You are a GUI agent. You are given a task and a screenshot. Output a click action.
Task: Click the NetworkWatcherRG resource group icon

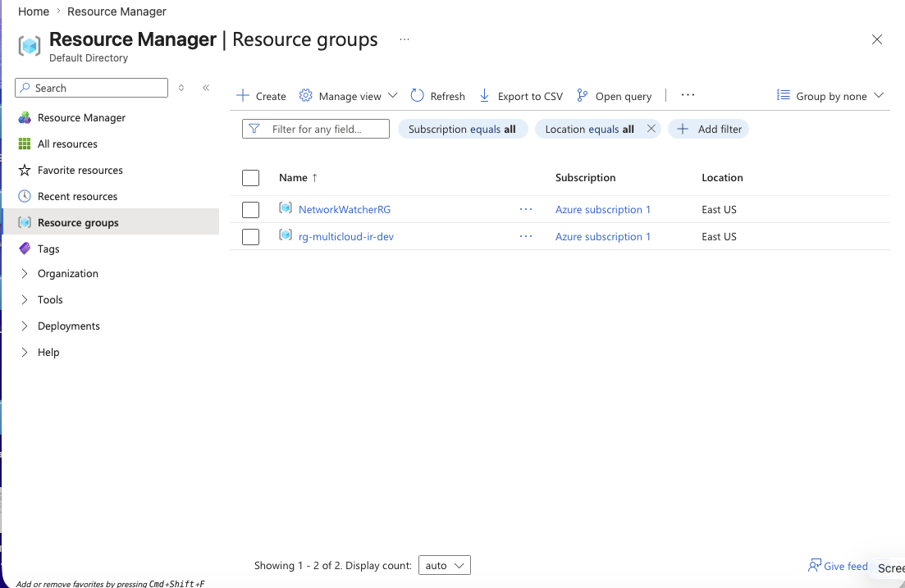pos(286,207)
